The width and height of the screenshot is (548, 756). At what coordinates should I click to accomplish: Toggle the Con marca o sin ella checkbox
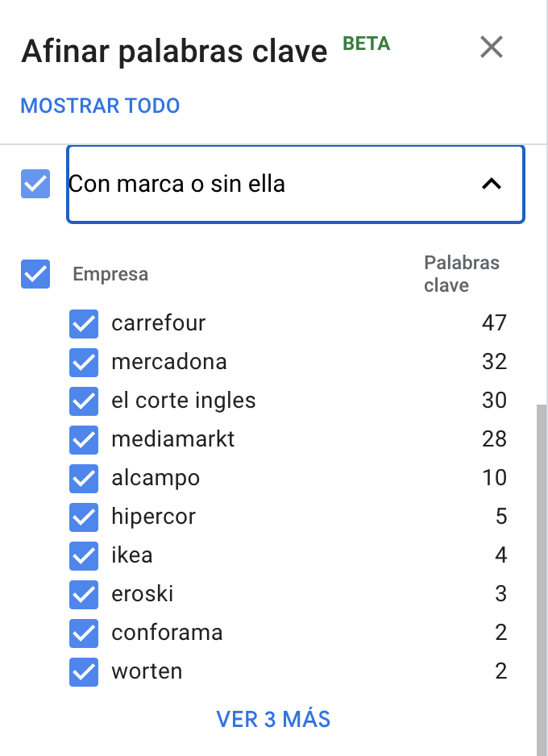coord(35,184)
